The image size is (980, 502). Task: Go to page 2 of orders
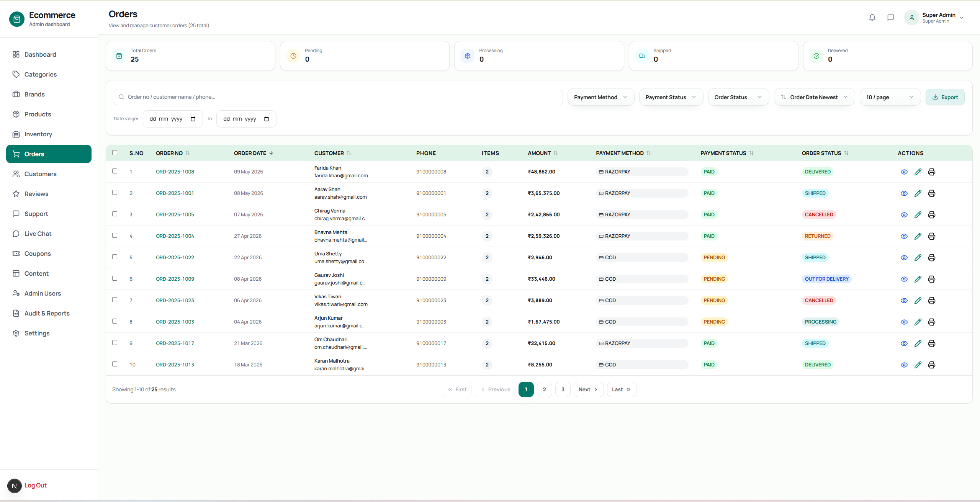(x=544, y=389)
